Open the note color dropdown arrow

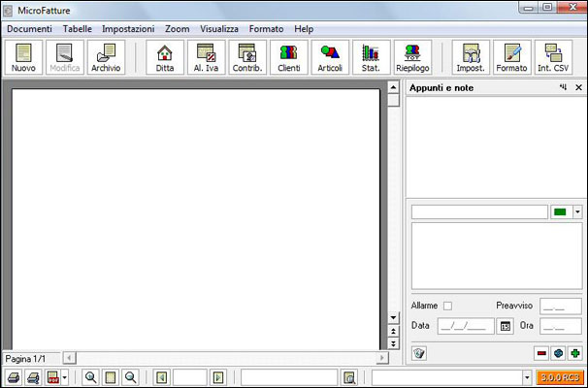(577, 211)
